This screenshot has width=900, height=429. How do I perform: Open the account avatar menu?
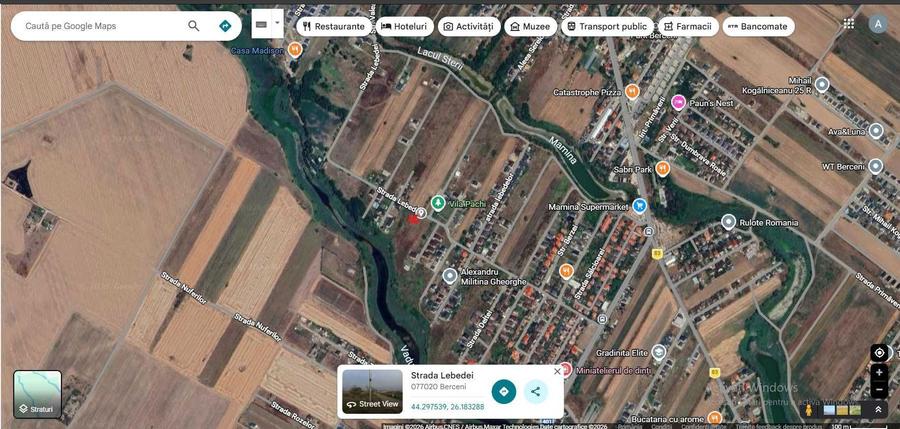tap(878, 24)
